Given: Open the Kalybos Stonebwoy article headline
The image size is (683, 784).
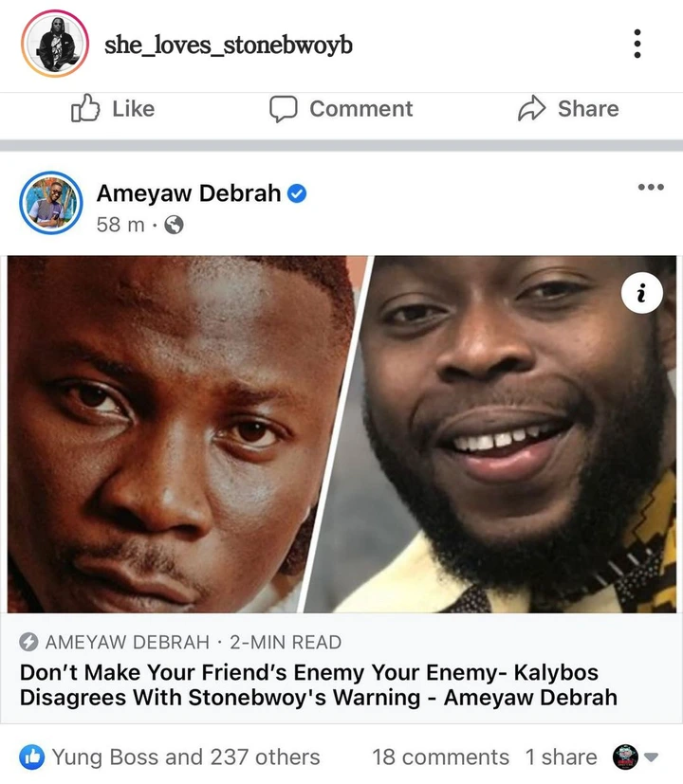Looking at the screenshot, I should [319, 684].
